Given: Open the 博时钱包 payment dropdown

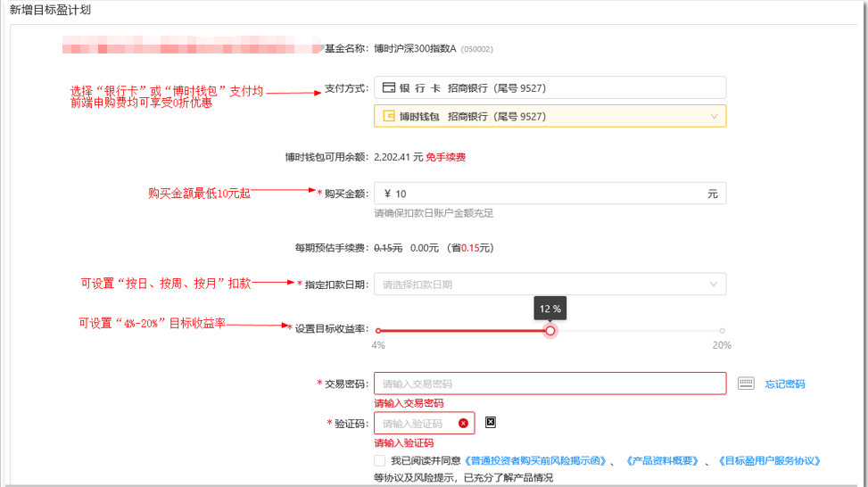Looking at the screenshot, I should point(550,116).
